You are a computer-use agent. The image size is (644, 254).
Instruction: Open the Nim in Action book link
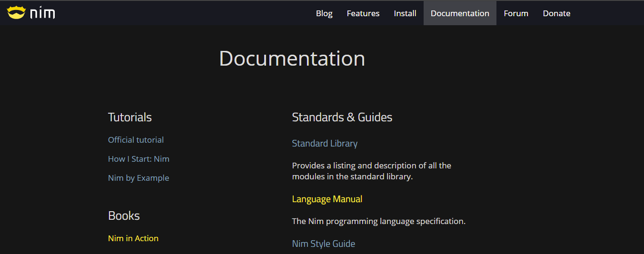click(133, 238)
